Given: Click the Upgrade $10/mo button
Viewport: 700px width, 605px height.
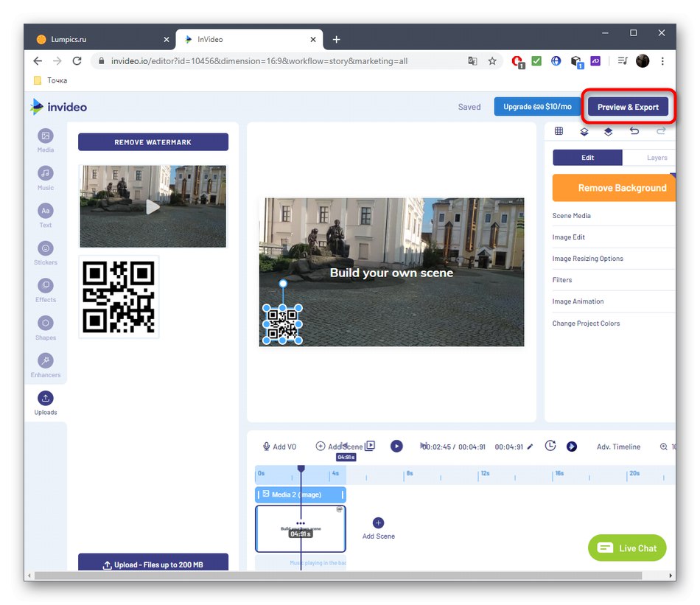Looking at the screenshot, I should click(537, 107).
